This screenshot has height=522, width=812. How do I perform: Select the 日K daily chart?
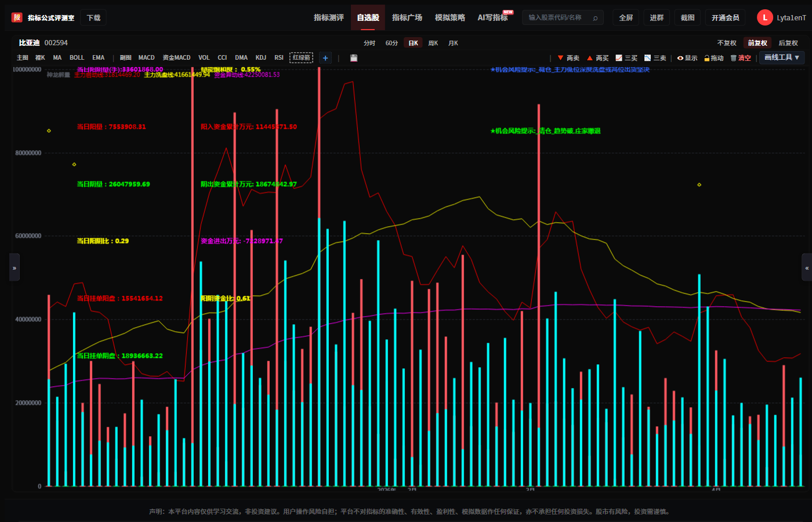click(x=414, y=43)
